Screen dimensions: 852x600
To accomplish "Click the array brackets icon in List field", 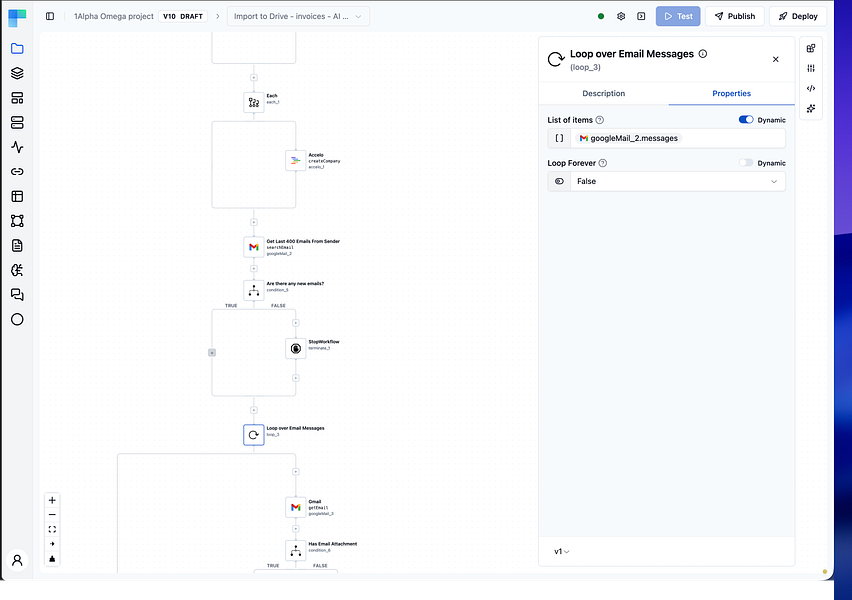I will click(559, 139).
